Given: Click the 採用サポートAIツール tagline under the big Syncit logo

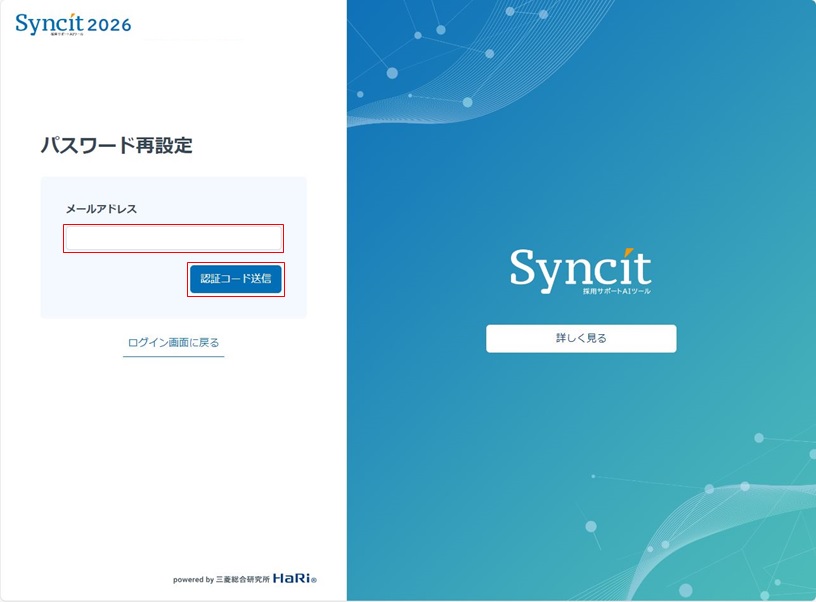Looking at the screenshot, I should click(617, 288).
